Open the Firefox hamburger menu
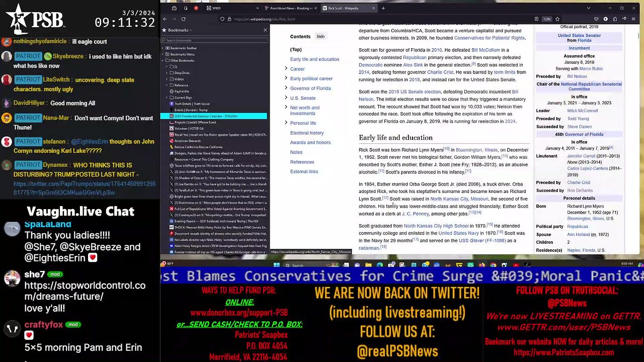The width and height of the screenshot is (644, 362). 633,19
